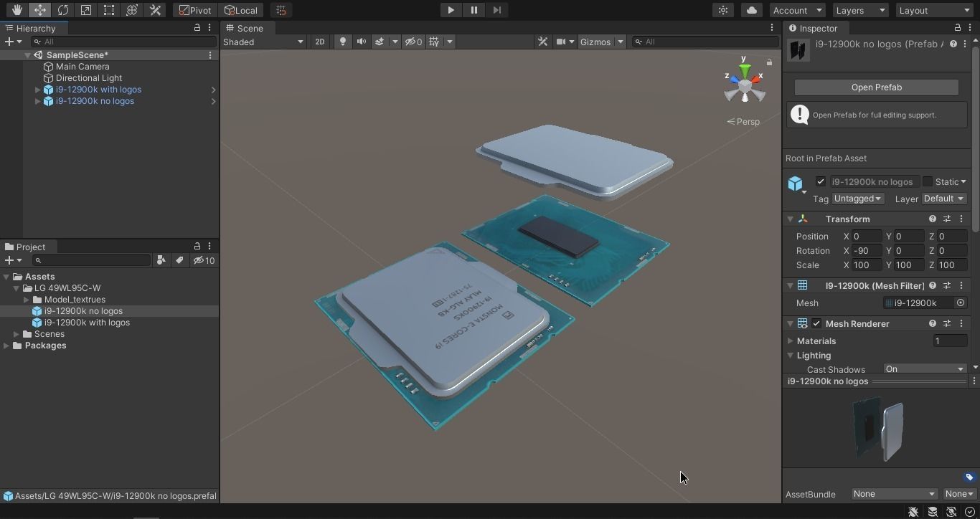Pause the game preview
The image size is (980, 519).
(x=473, y=10)
